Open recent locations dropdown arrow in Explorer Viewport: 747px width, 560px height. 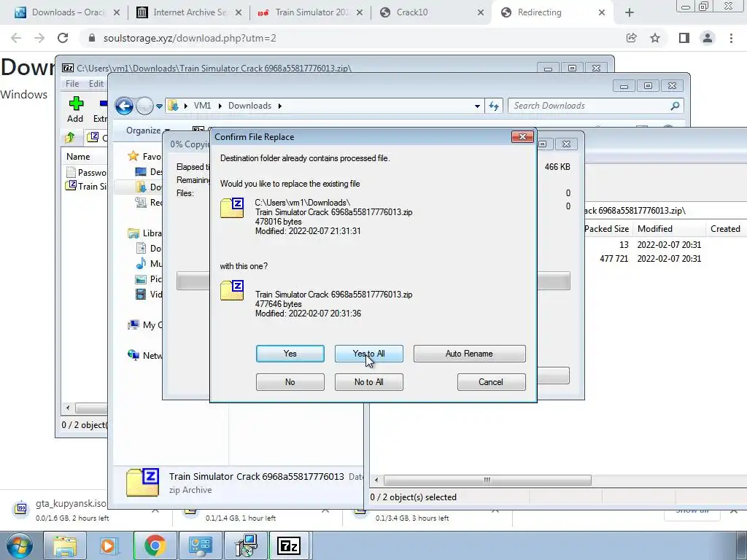[159, 106]
